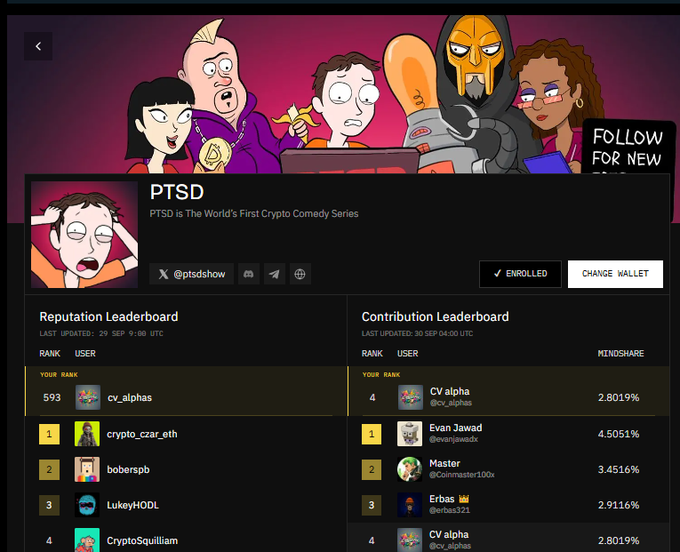
Task: Click the Mindshare column header
Action: point(621,353)
